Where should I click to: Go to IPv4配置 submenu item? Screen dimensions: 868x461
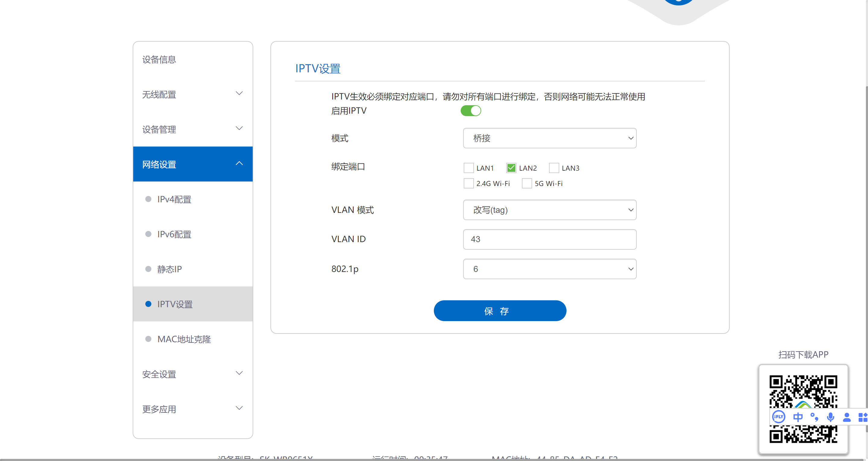pos(193,199)
